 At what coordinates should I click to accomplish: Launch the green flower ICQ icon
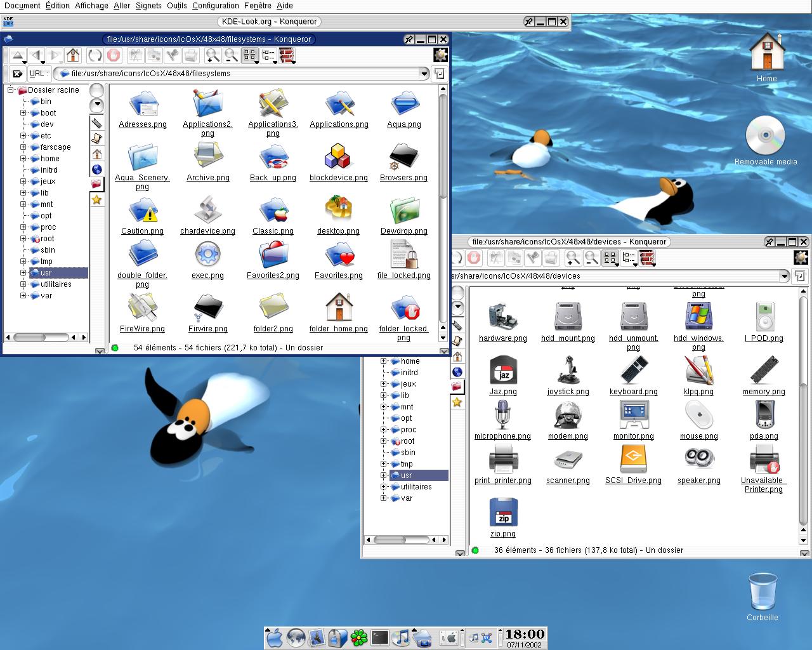click(359, 637)
